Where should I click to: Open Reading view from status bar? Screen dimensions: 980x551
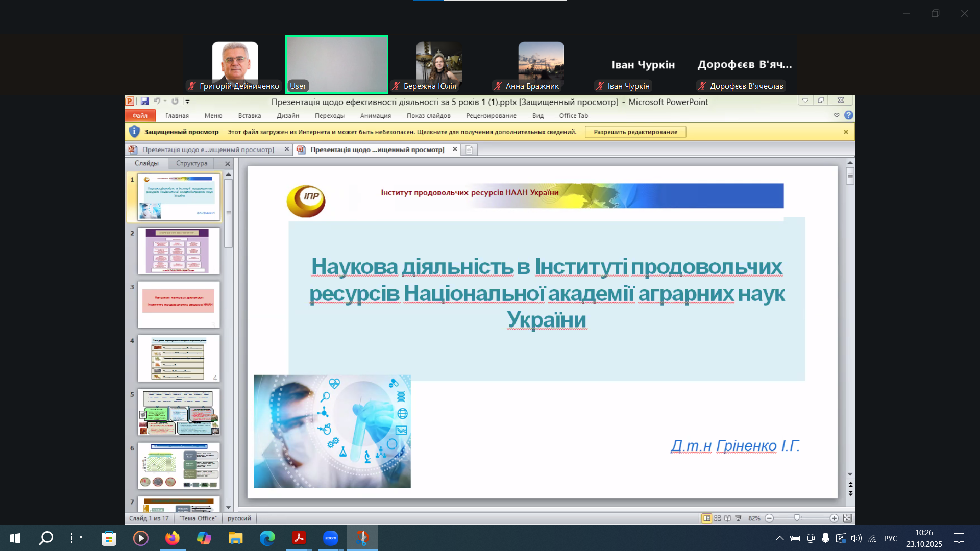pyautogui.click(x=727, y=518)
